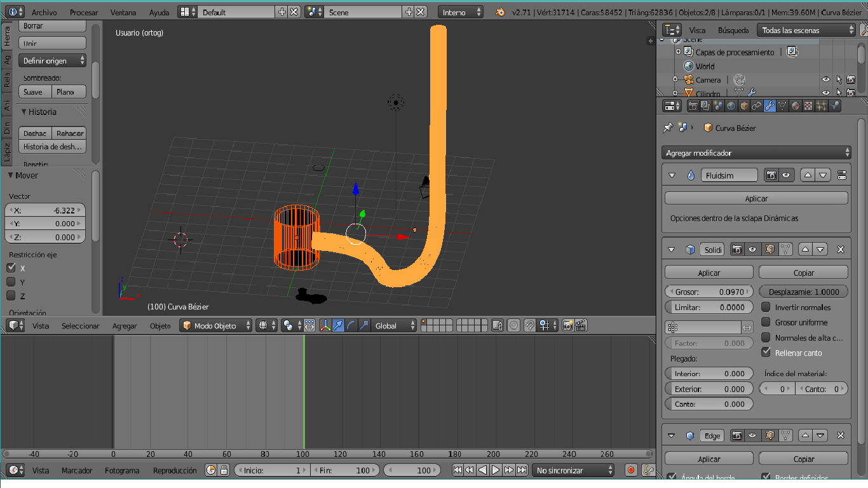
Task: Check the Invertir normales option
Action: 766,307
